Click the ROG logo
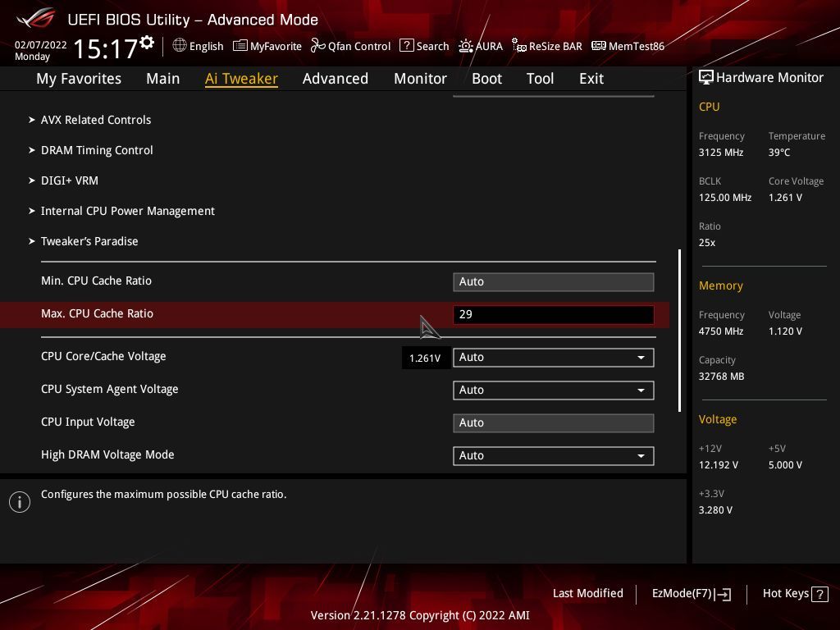The width and height of the screenshot is (840, 630). 36,18
